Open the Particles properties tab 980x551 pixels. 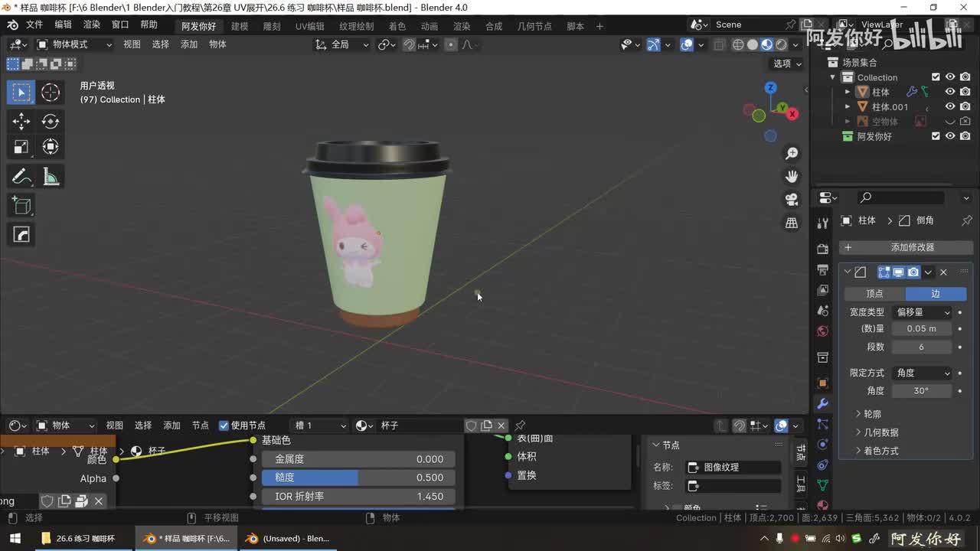(823, 424)
